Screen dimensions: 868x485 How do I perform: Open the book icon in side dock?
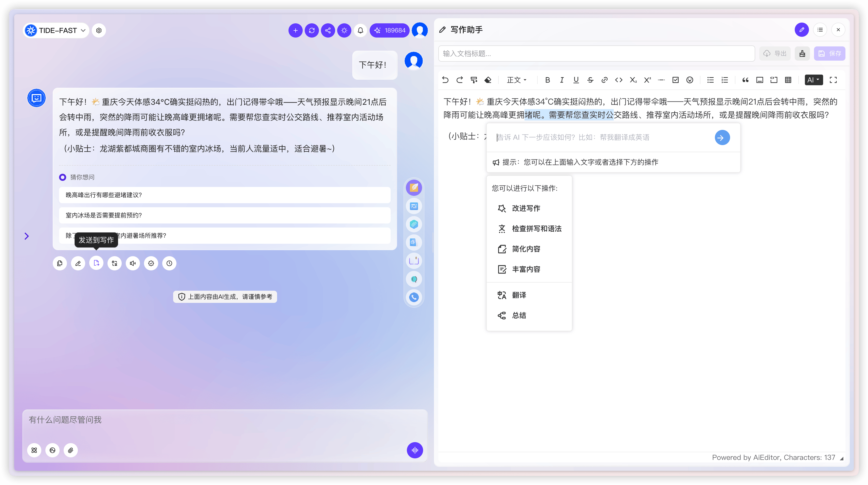pyautogui.click(x=414, y=261)
